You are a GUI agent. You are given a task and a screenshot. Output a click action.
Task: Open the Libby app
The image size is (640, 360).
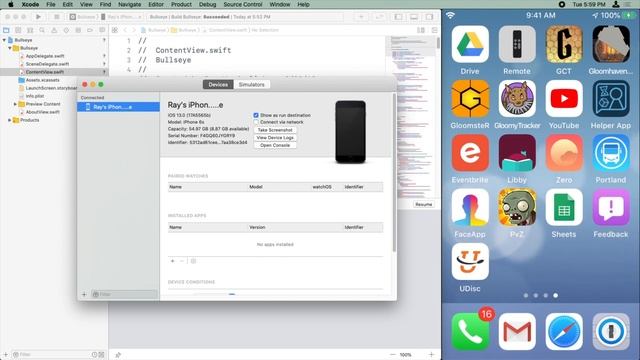click(x=517, y=153)
